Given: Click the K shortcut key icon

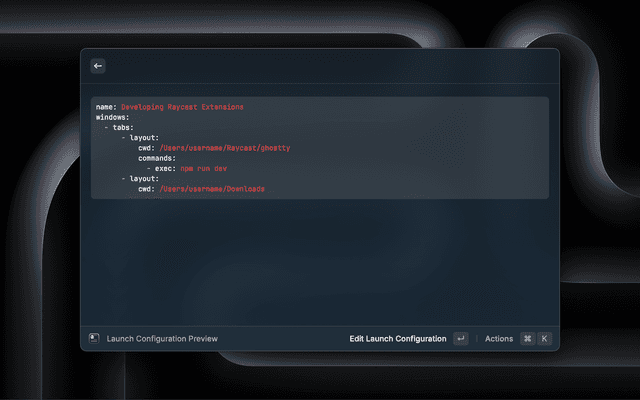Looking at the screenshot, I should click(x=545, y=339).
